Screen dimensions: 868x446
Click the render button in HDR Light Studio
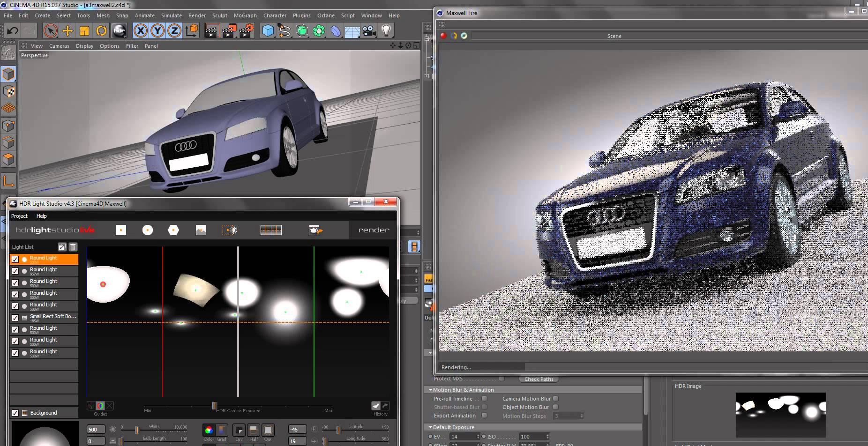(373, 230)
